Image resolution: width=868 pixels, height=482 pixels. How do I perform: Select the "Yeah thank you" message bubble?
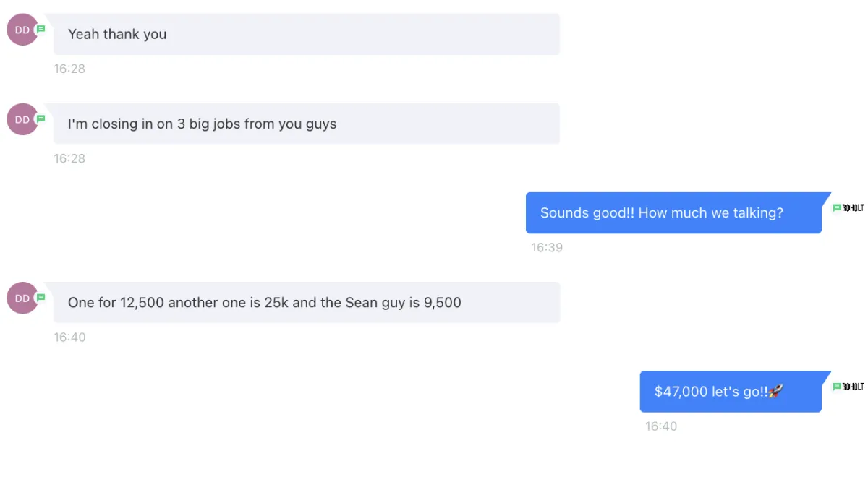coord(306,34)
